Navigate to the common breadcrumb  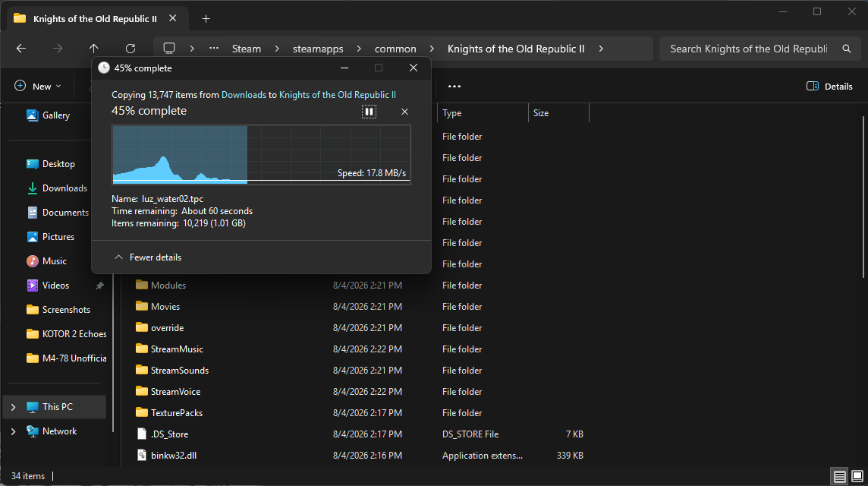[395, 49]
